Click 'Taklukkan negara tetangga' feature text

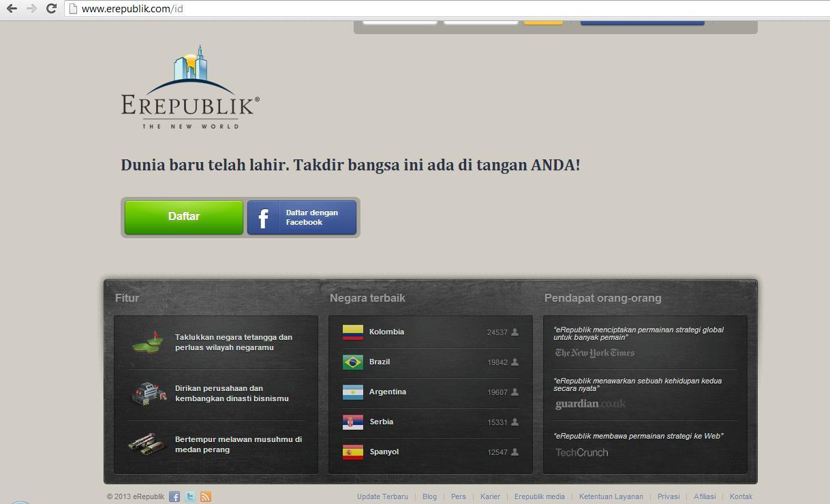[x=234, y=342]
